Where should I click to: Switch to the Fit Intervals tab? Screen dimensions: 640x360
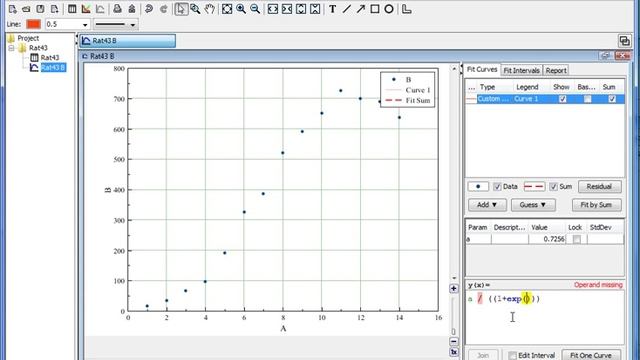tap(521, 70)
